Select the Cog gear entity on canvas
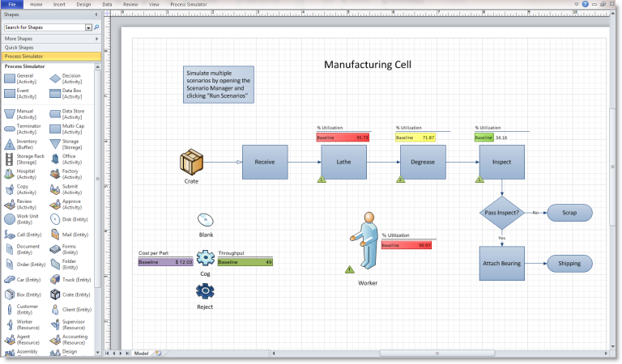622x364 pixels. pyautogui.click(x=206, y=258)
